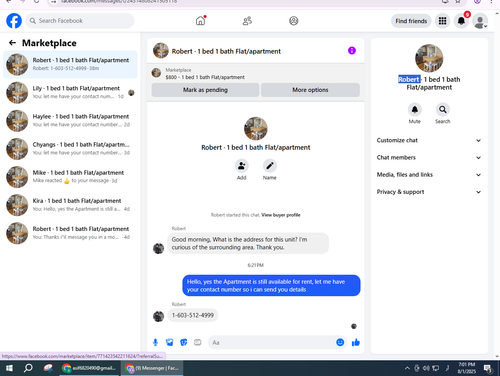Open the apps grid menu icon
Viewport: 500px width, 376px height.
coord(442,21)
